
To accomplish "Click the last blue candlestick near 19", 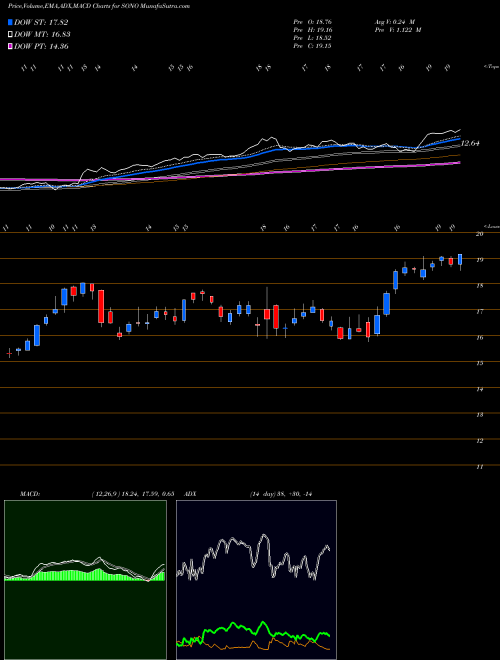I will click(x=460, y=260).
